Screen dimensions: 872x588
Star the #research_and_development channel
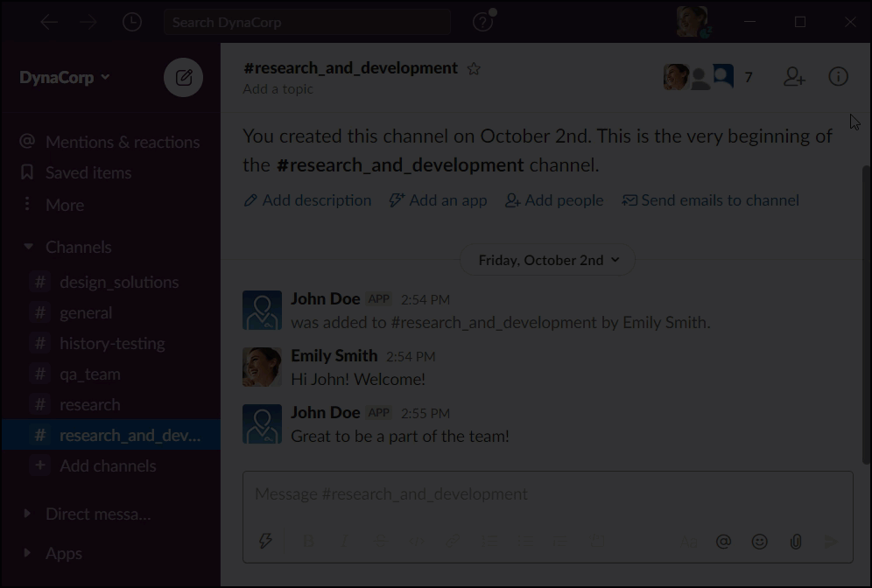tap(474, 68)
